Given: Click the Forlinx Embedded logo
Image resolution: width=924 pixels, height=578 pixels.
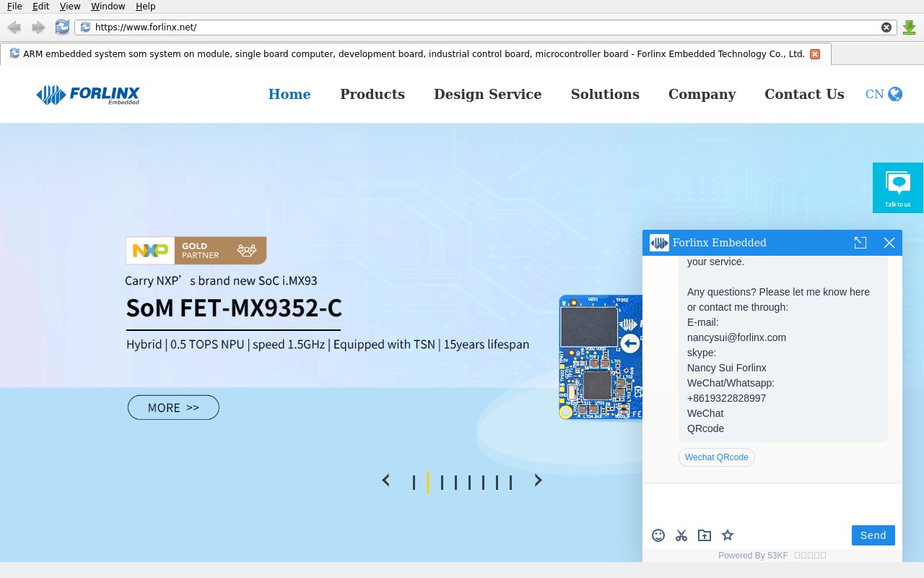Looking at the screenshot, I should click(x=88, y=95).
